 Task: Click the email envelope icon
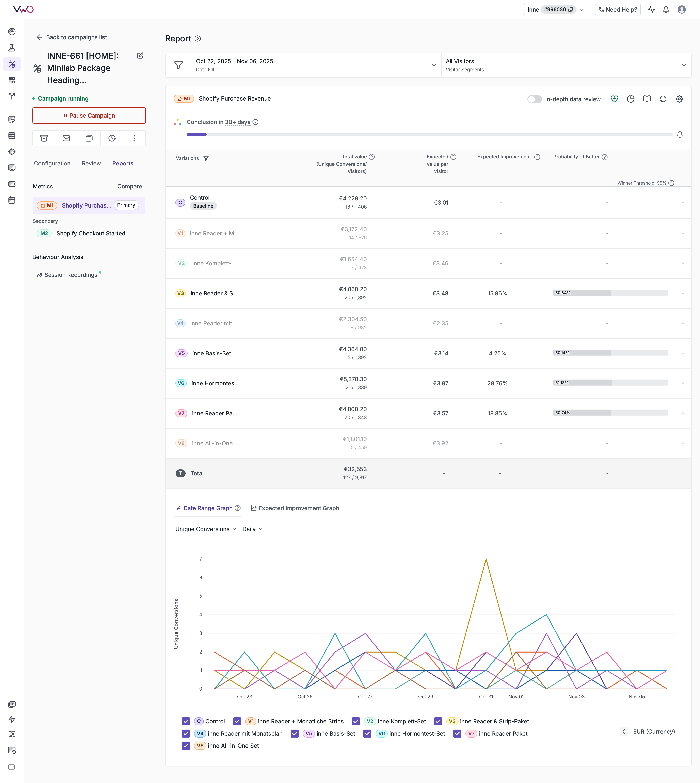point(67,138)
